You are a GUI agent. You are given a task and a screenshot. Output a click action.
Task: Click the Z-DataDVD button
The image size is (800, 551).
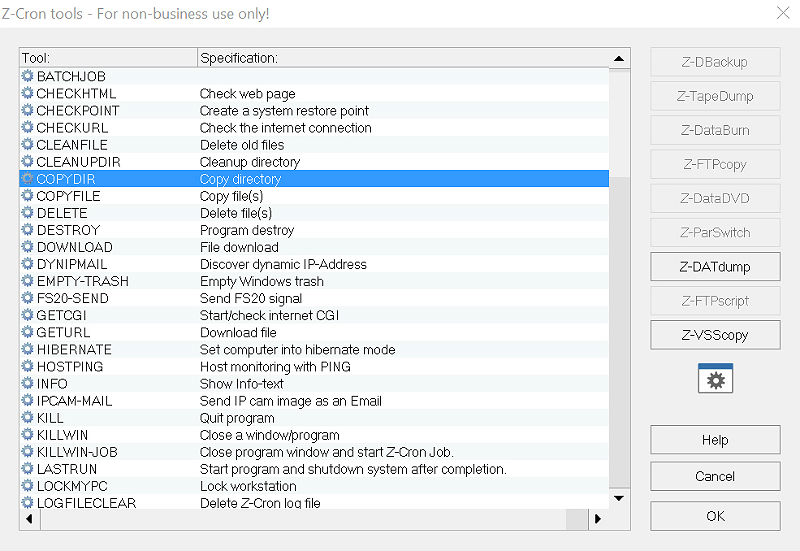click(x=715, y=198)
